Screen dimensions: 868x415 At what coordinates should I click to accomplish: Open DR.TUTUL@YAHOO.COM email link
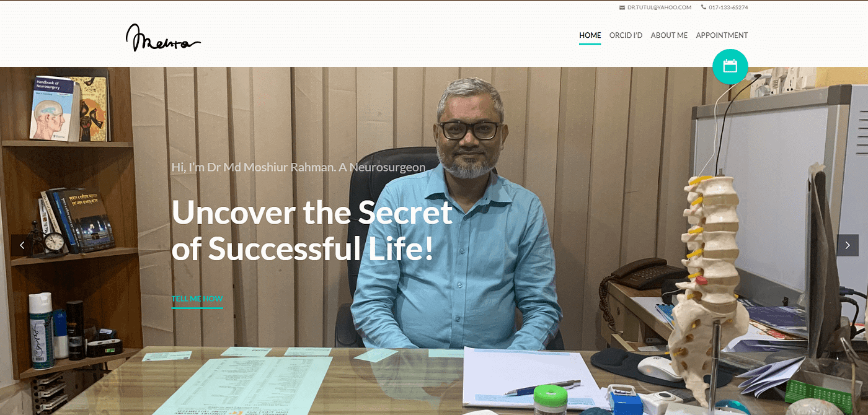[x=659, y=7]
